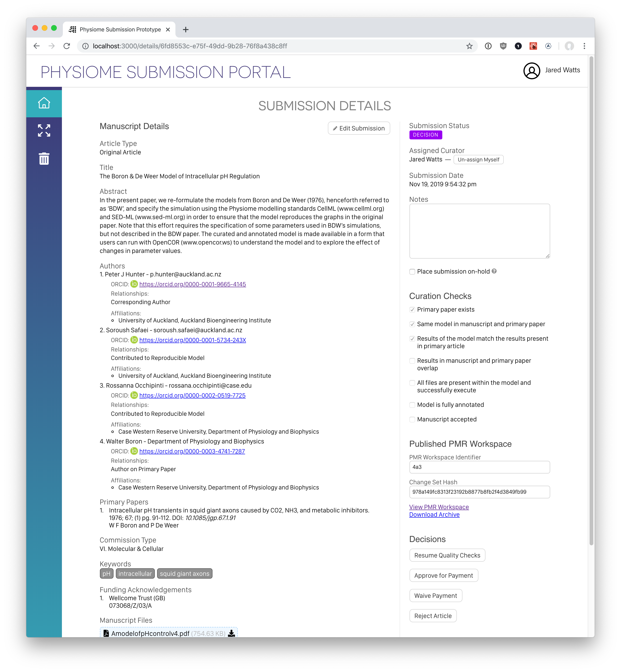This screenshot has width=621, height=672.
Task: Click the DECISION status badge
Action: tap(425, 135)
